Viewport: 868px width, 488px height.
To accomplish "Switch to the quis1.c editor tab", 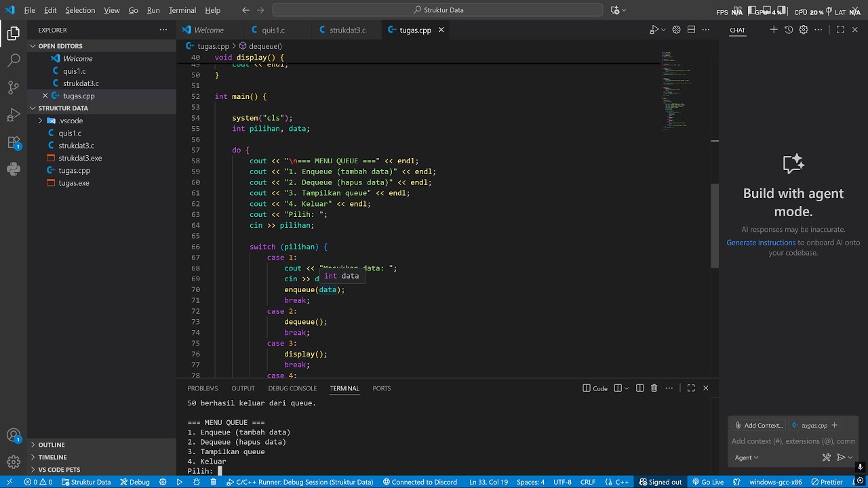I will click(273, 30).
